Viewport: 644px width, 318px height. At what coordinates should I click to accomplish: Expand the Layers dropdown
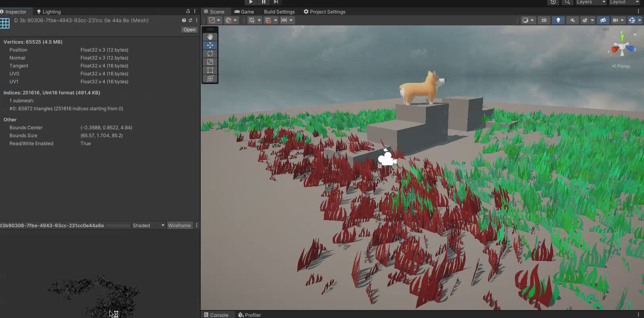click(x=590, y=2)
